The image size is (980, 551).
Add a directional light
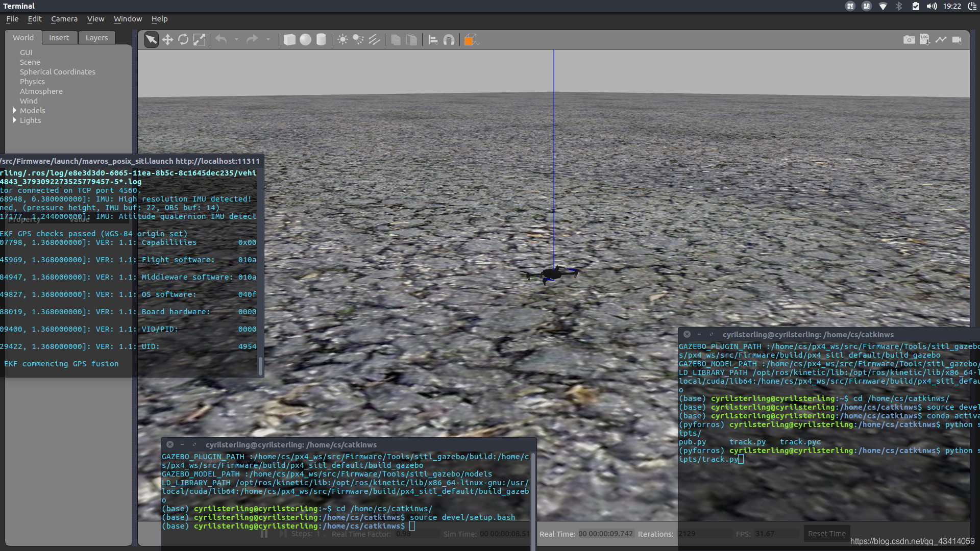(374, 40)
